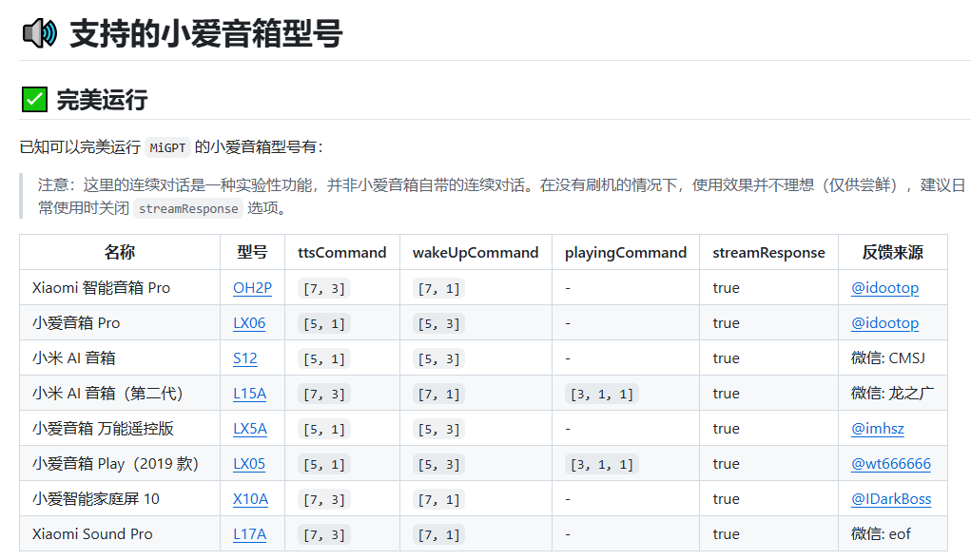This screenshot has height=560, width=971.
Task: Click the streamResponse inline code in the note
Action: [x=188, y=208]
